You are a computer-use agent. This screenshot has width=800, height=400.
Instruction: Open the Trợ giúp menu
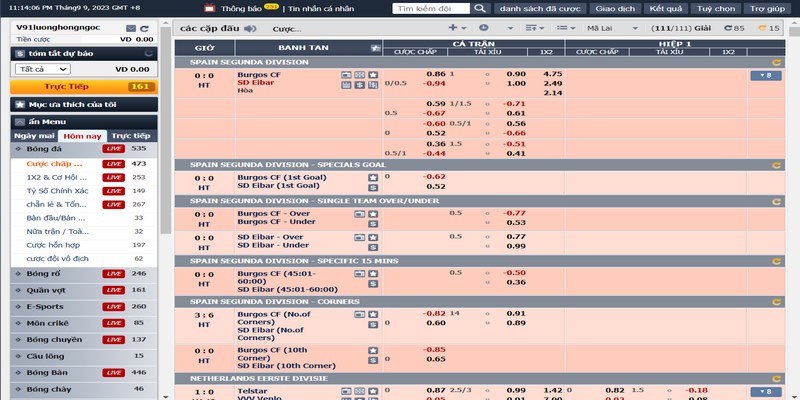coord(767,9)
